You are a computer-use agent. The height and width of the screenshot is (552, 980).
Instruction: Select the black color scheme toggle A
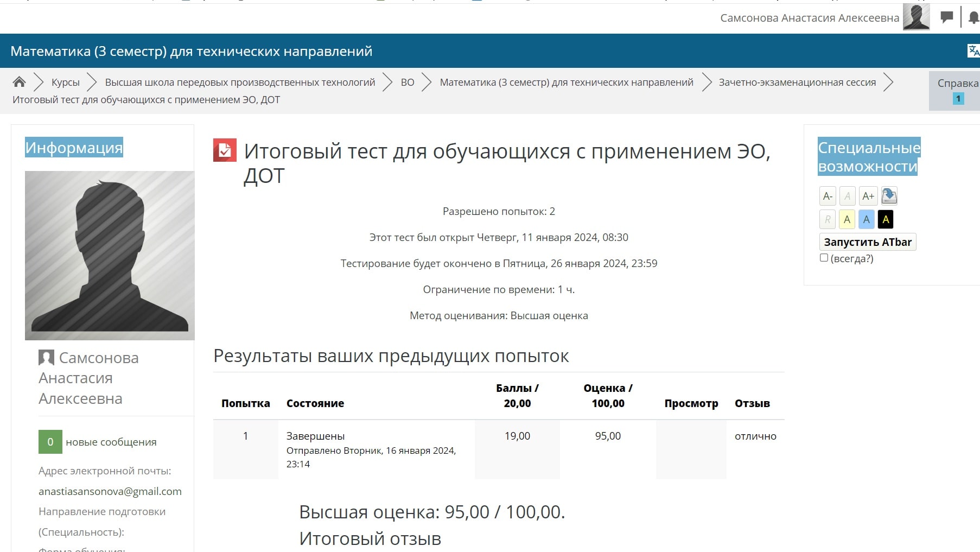pos(886,219)
